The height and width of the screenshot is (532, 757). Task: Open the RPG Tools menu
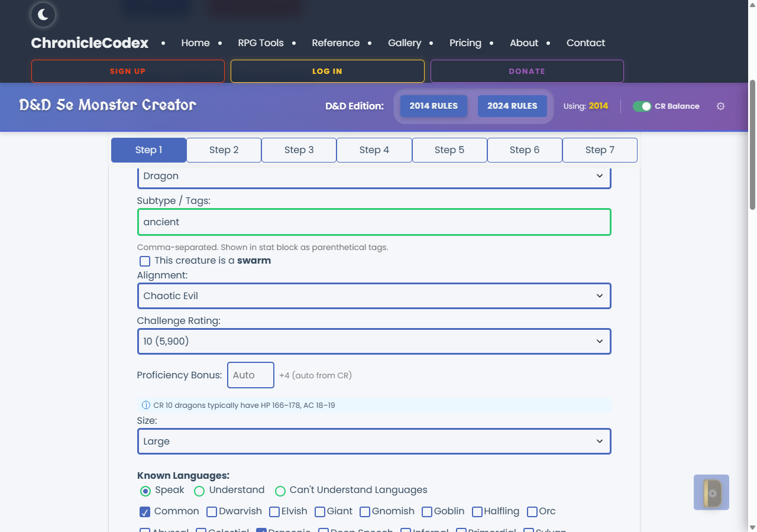261,43
